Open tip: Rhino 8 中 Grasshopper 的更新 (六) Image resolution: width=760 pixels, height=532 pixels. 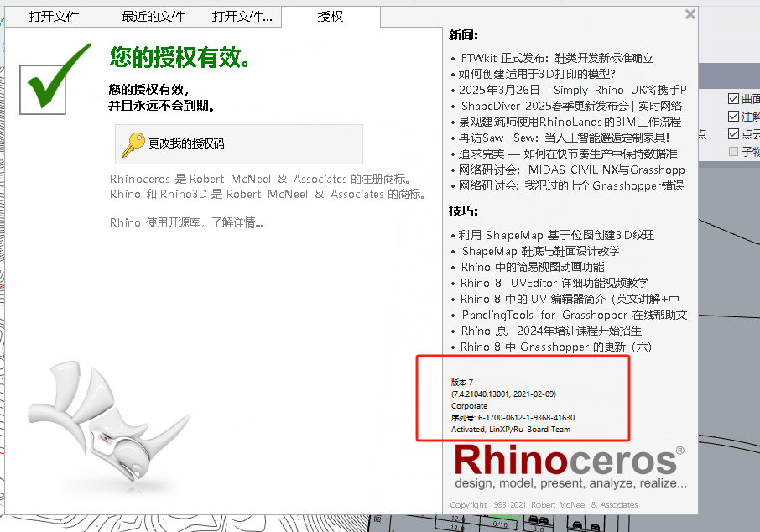(x=556, y=347)
